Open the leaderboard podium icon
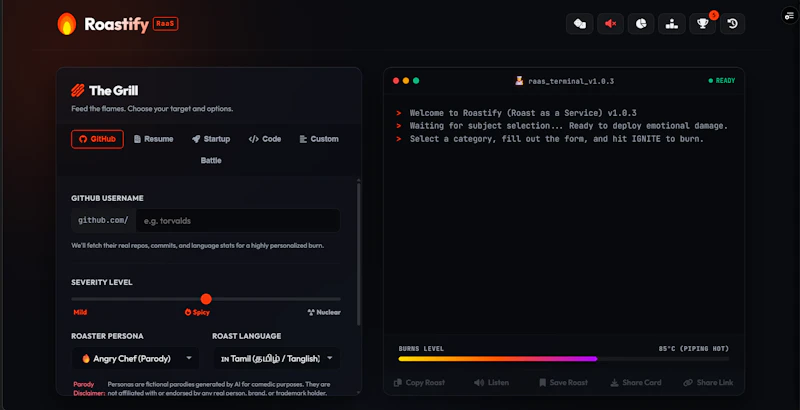Viewport: 800px width, 410px height. tap(671, 23)
